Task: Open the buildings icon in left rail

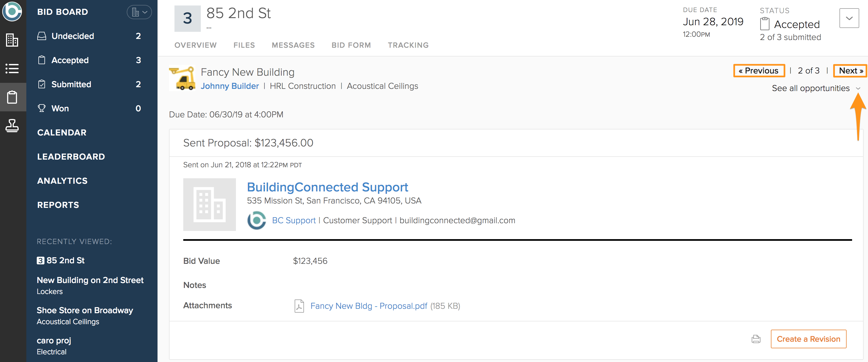Action: coord(12,40)
